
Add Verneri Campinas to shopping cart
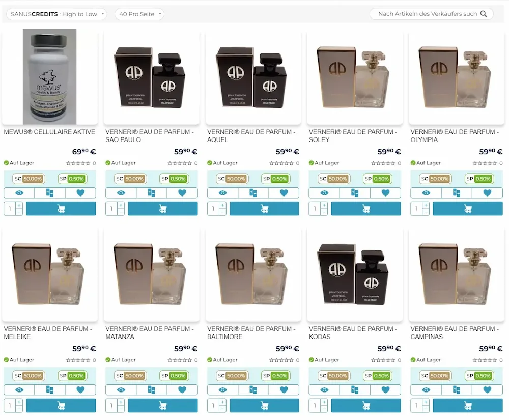(x=468, y=405)
